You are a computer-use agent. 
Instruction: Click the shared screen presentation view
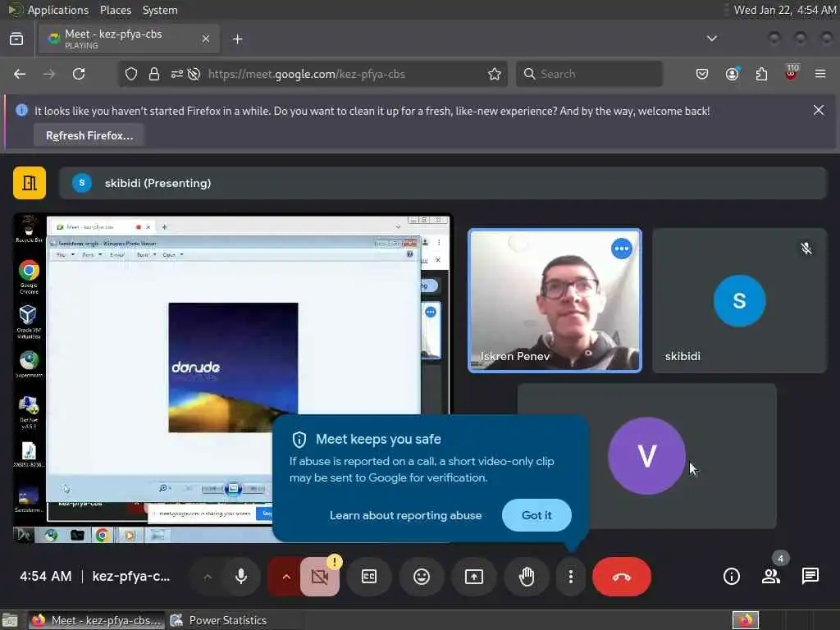(x=233, y=377)
